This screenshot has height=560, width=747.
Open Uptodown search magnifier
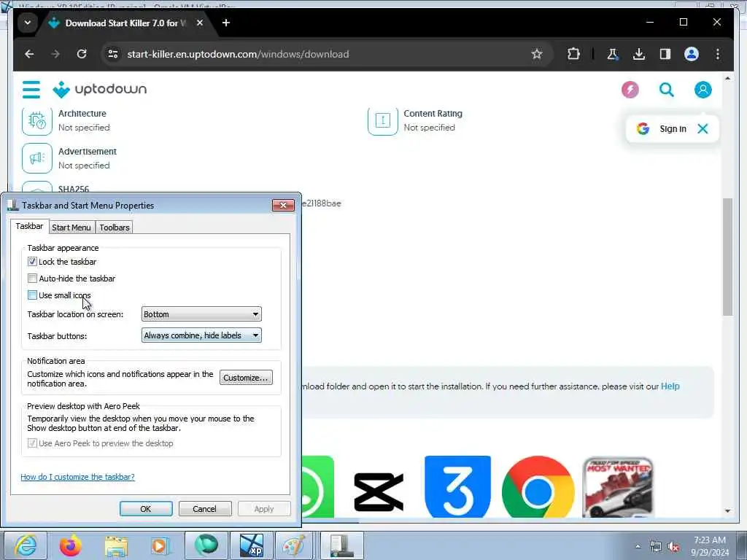point(667,90)
